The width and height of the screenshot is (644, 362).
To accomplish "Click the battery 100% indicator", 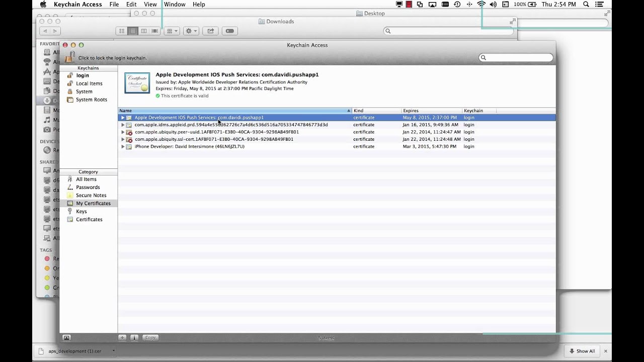I will click(x=526, y=4).
